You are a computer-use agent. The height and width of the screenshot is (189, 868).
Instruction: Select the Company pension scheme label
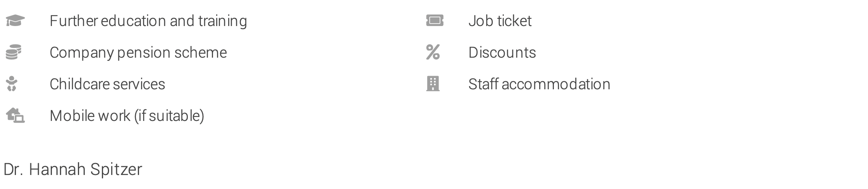pos(138,52)
